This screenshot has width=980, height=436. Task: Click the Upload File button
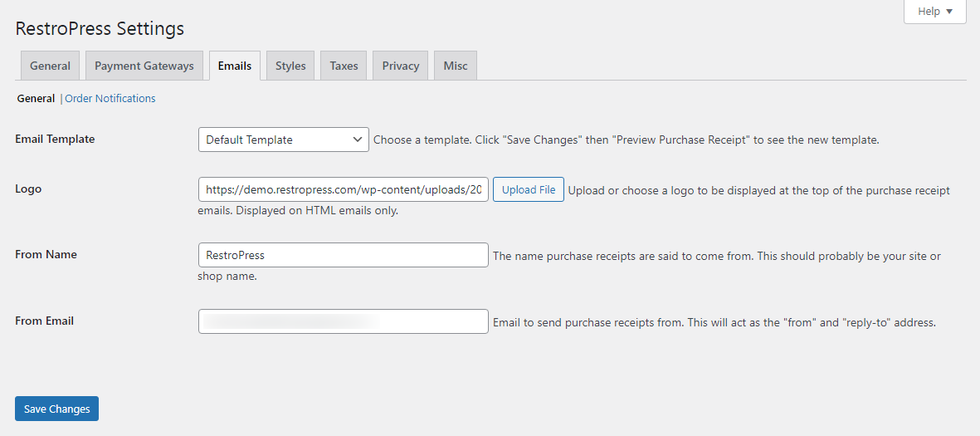tap(529, 189)
